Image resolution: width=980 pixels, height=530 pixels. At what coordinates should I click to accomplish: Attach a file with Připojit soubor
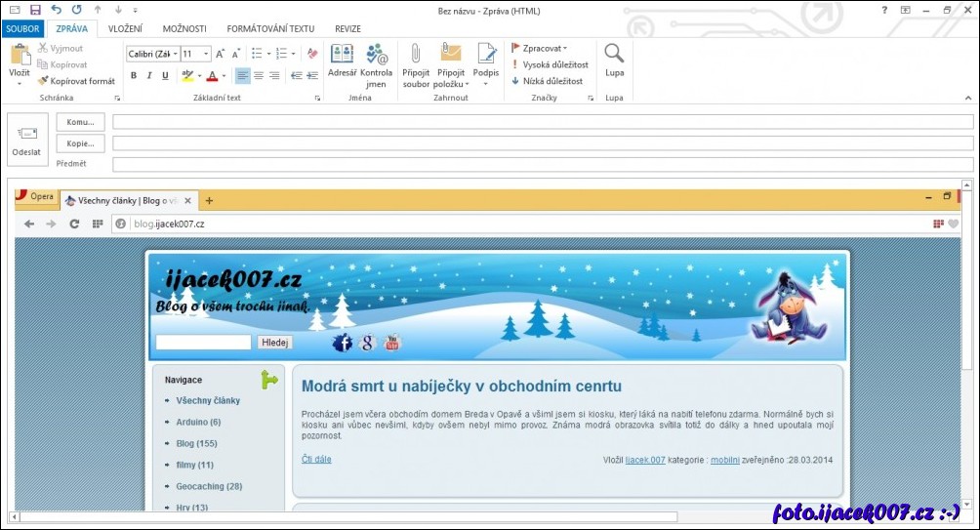(416, 62)
